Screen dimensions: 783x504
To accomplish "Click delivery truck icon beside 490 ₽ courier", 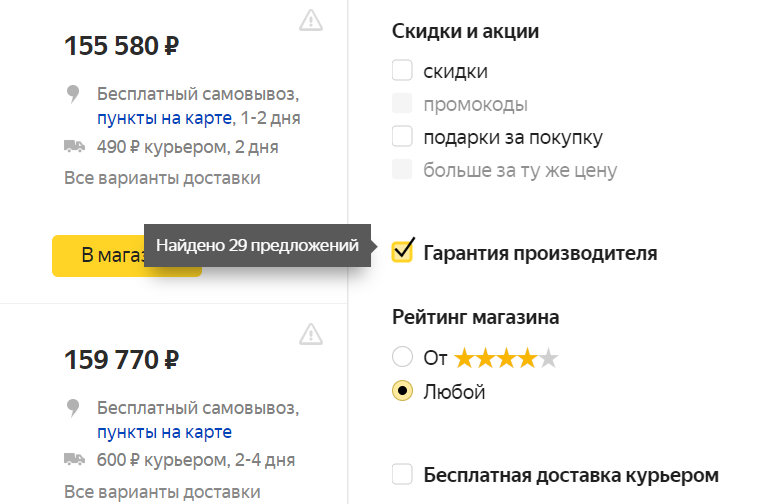I will (x=74, y=147).
